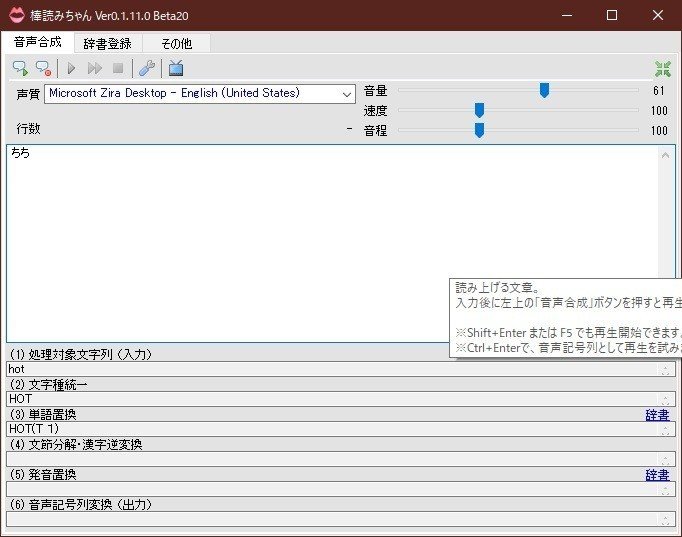Click the stepper in the (1) input field

[x=665, y=370]
